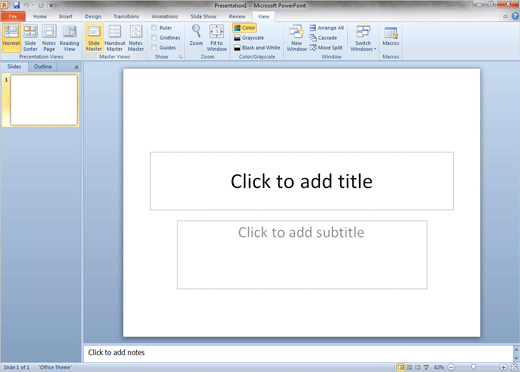Enable the Guides checkbox
This screenshot has width=520, height=372.
pos(154,48)
